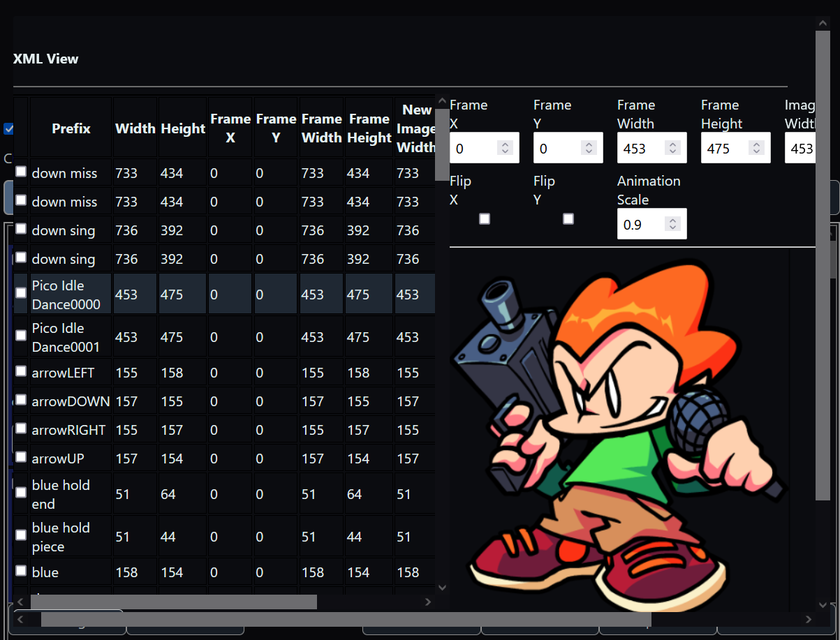Click the Animation Scale input field
The width and height of the screenshot is (840, 640).
(652, 224)
